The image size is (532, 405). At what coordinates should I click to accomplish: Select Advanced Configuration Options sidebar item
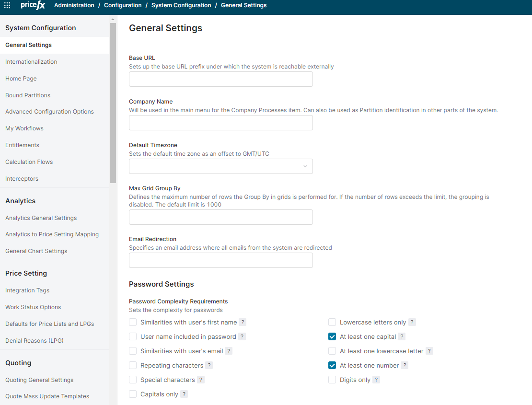pyautogui.click(x=49, y=112)
